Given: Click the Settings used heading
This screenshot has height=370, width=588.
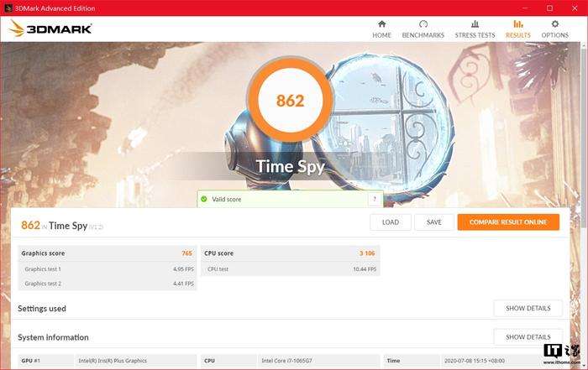Looking at the screenshot, I should [42, 309].
